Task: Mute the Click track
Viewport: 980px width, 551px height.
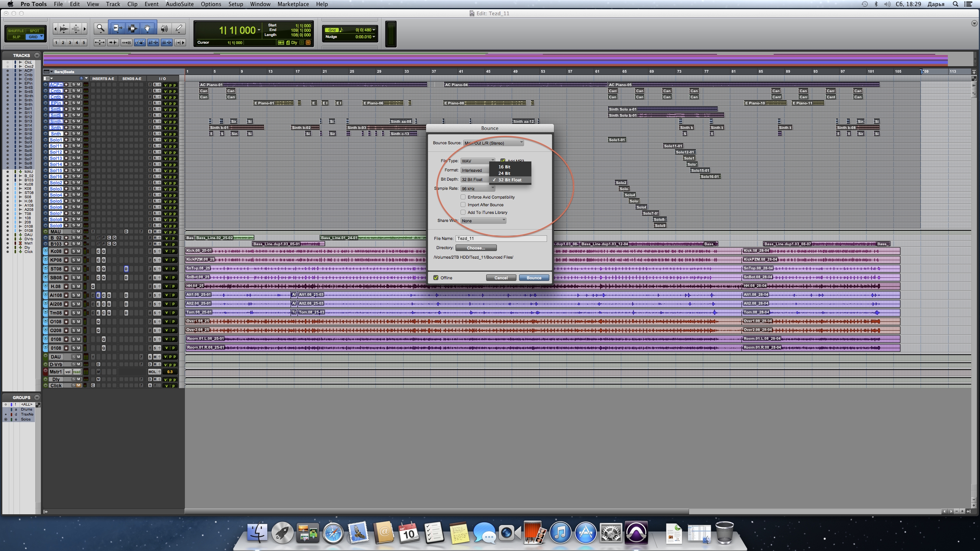Action: 79,386
